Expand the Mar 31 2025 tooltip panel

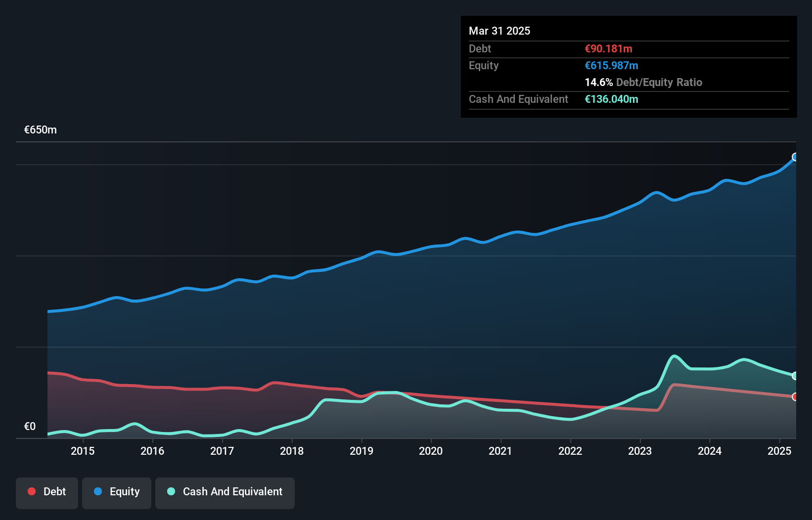click(x=499, y=31)
